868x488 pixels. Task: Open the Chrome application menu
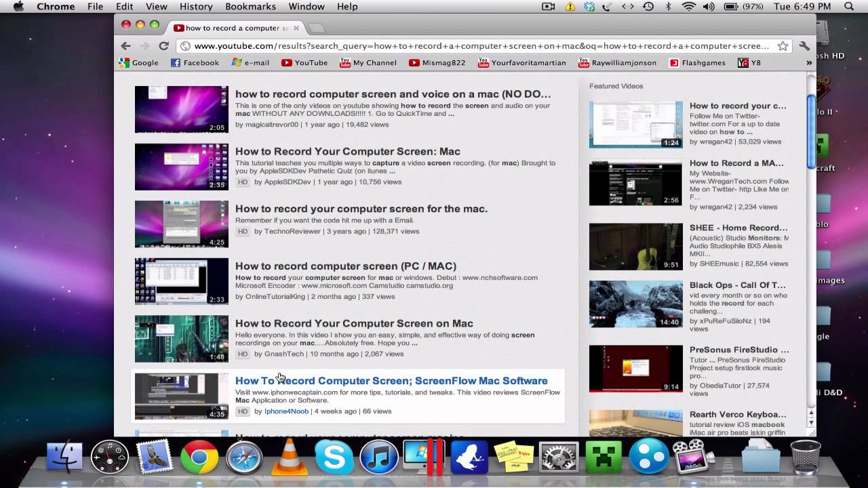coord(56,7)
